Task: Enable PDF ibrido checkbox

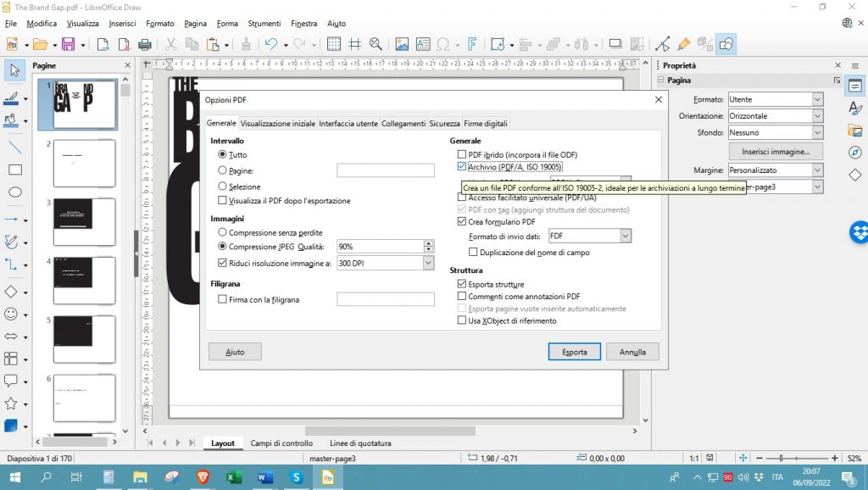Action: (462, 155)
